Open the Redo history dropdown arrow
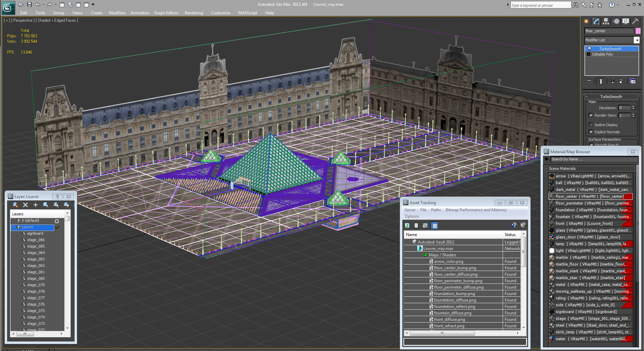 click(x=56, y=5)
